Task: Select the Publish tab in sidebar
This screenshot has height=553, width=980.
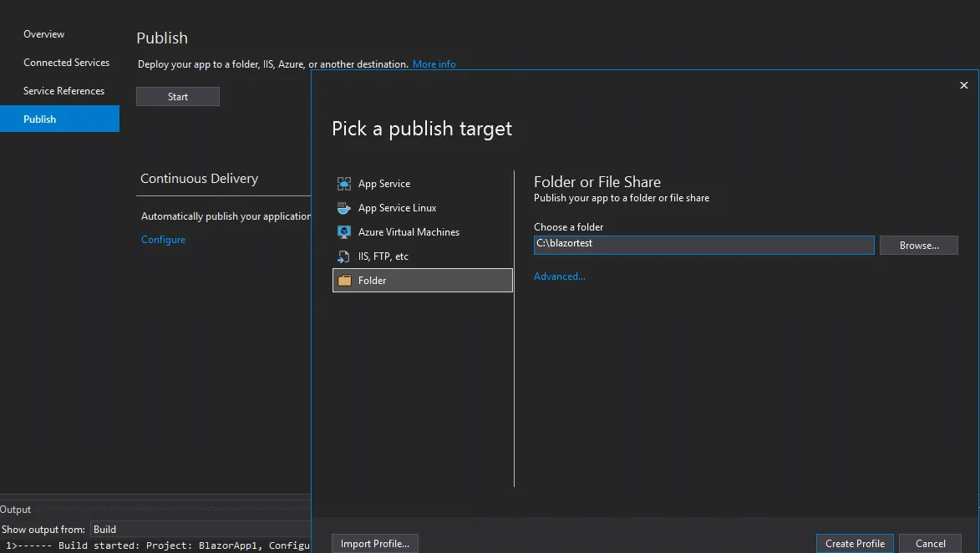Action: [x=39, y=119]
